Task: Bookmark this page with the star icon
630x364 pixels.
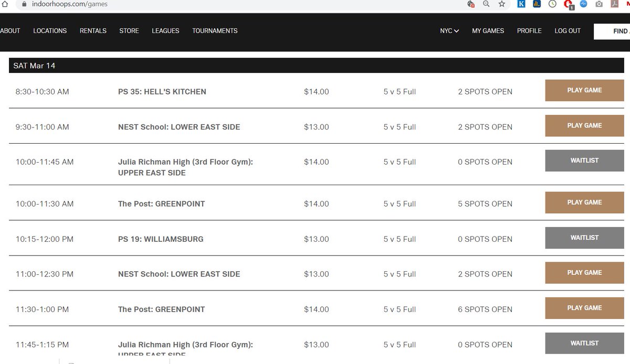Action: pyautogui.click(x=502, y=4)
